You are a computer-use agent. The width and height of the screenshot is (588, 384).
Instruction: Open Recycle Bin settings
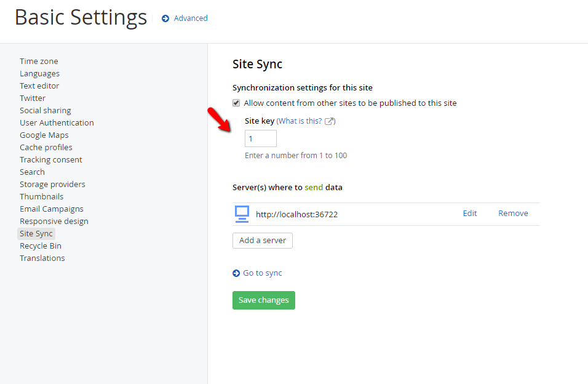click(x=41, y=246)
